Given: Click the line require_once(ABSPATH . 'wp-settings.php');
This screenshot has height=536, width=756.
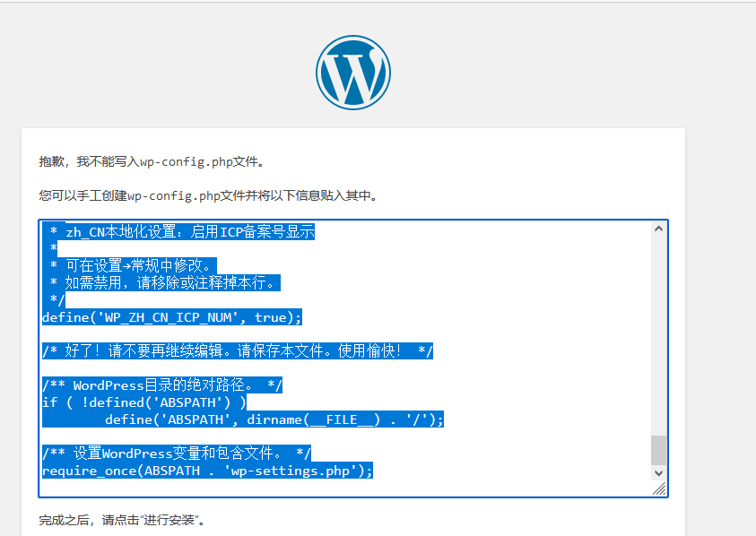Looking at the screenshot, I should pyautogui.click(x=207, y=471).
